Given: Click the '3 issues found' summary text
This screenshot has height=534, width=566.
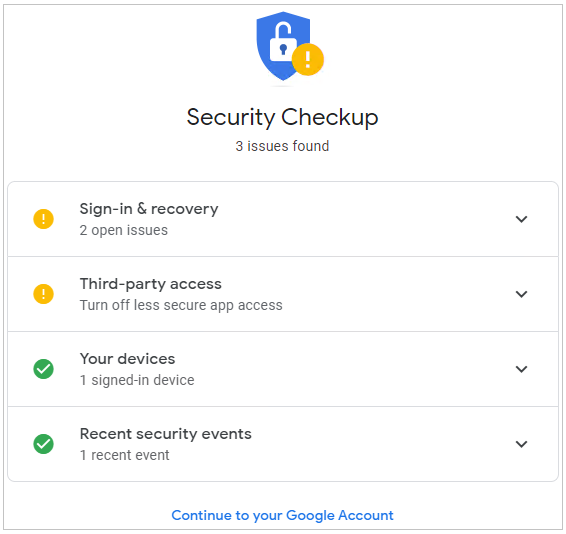Looking at the screenshot, I should point(282,146).
